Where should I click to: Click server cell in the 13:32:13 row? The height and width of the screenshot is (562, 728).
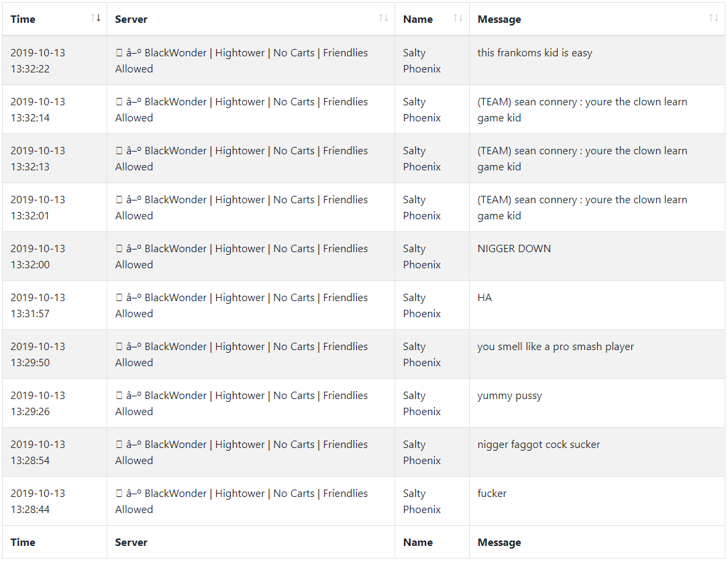coord(251,159)
